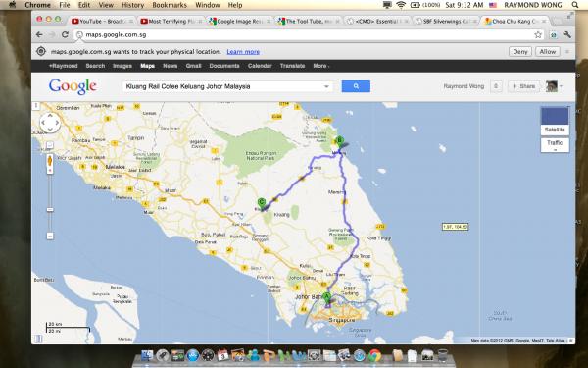Select the Street View pegman icon

(x=50, y=162)
